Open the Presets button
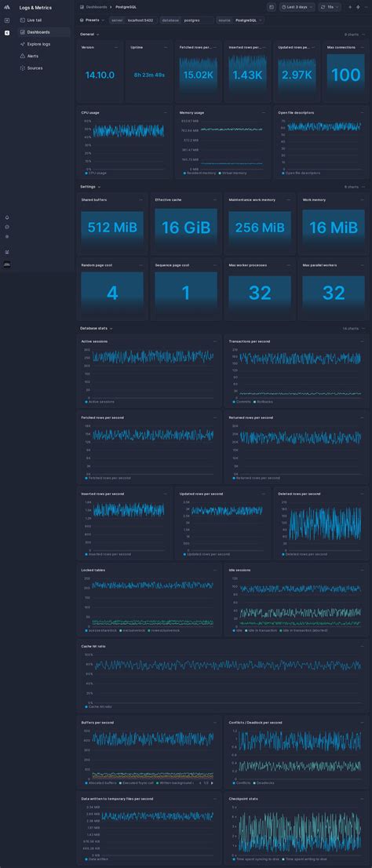Viewport: 372px width, 868px height. click(x=92, y=20)
